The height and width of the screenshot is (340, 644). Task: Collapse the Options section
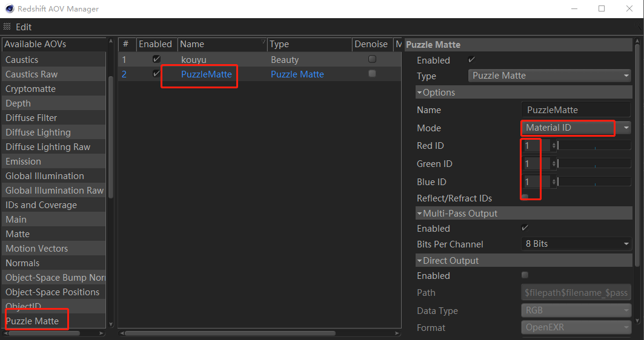pyautogui.click(x=419, y=93)
